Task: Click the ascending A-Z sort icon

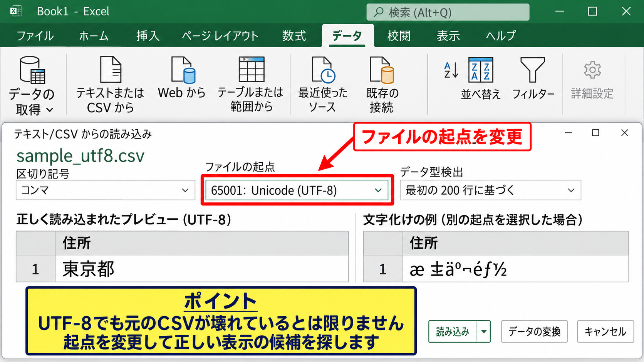Action: point(451,70)
